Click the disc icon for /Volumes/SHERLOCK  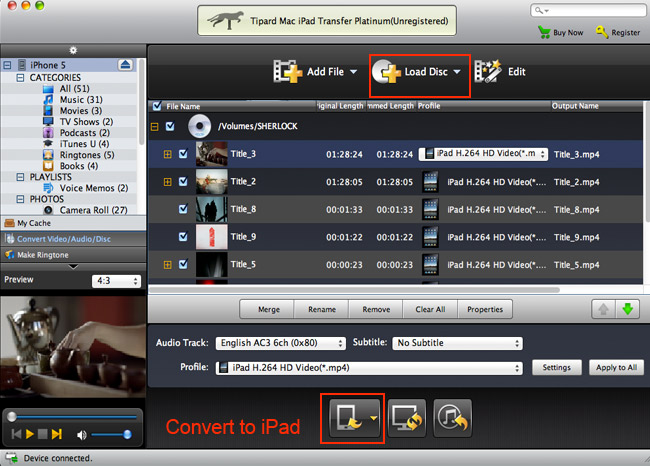click(x=199, y=126)
